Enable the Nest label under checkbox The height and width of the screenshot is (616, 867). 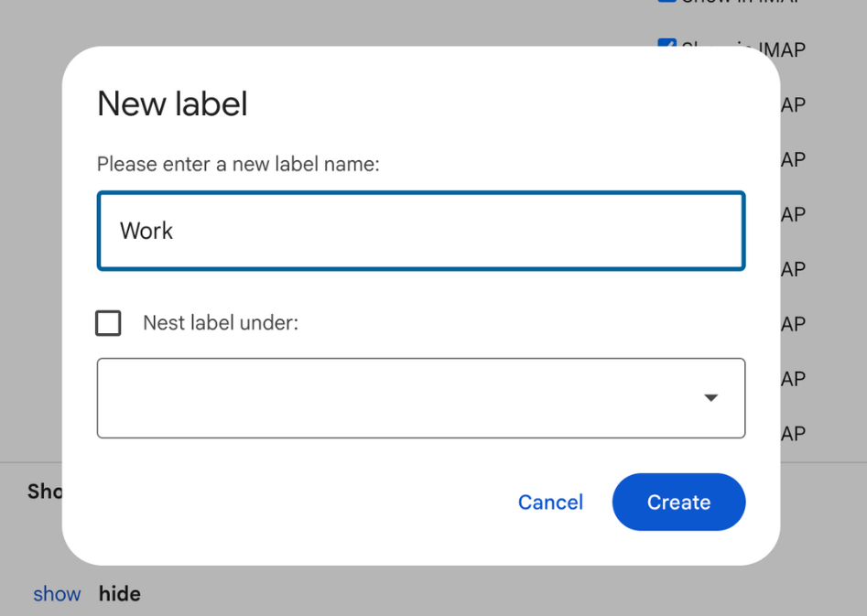click(x=108, y=323)
